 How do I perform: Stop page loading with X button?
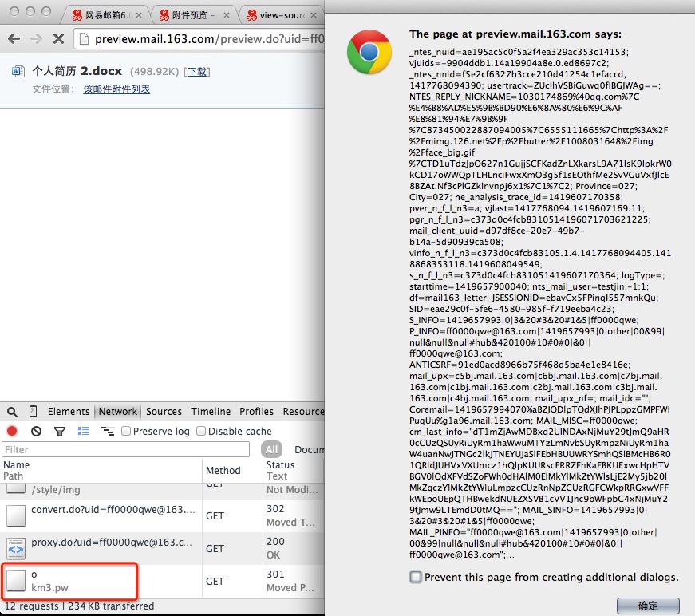pos(58,39)
